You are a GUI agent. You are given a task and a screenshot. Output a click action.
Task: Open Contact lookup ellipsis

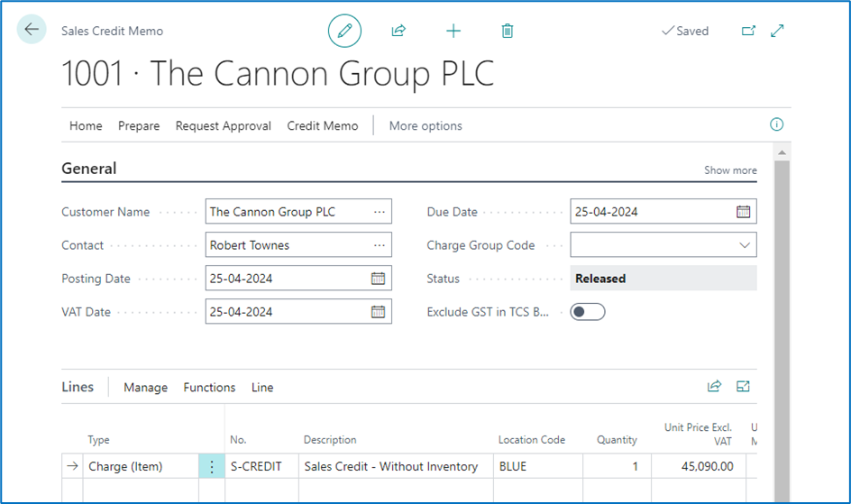click(380, 245)
